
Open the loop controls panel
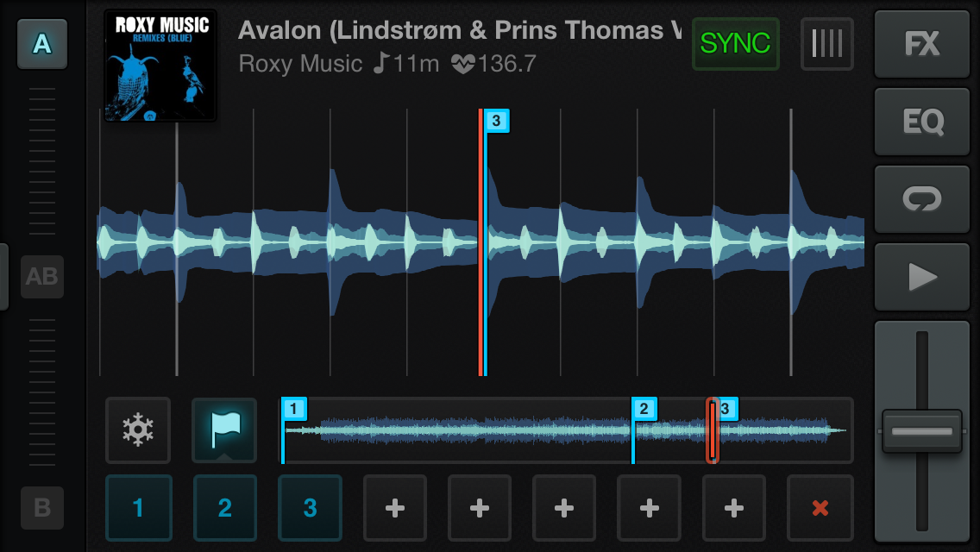[922, 199]
